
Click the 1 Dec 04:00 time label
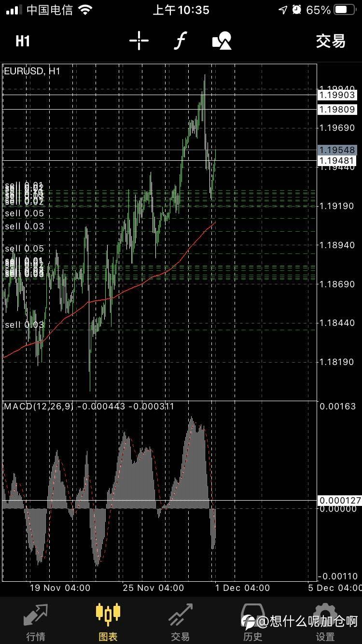[x=243, y=588]
